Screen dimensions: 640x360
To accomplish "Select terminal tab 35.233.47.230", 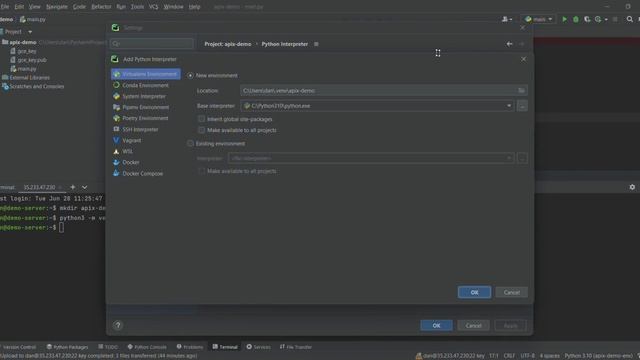I will [x=39, y=187].
